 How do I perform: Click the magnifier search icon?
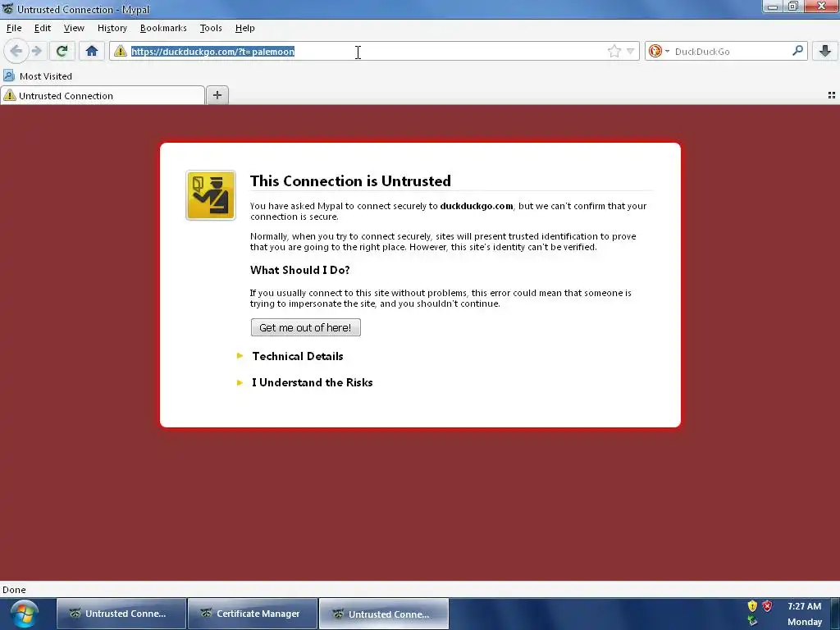797,51
